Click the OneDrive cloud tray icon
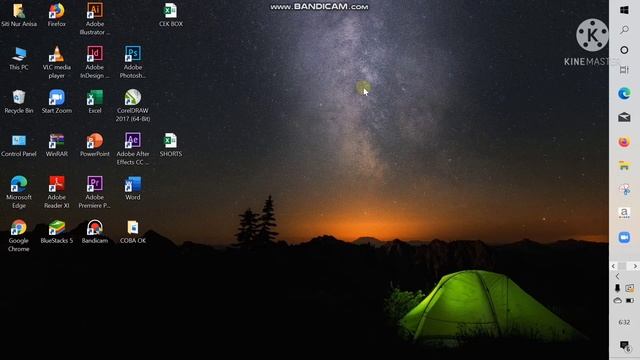The image size is (640, 360). tap(618, 300)
